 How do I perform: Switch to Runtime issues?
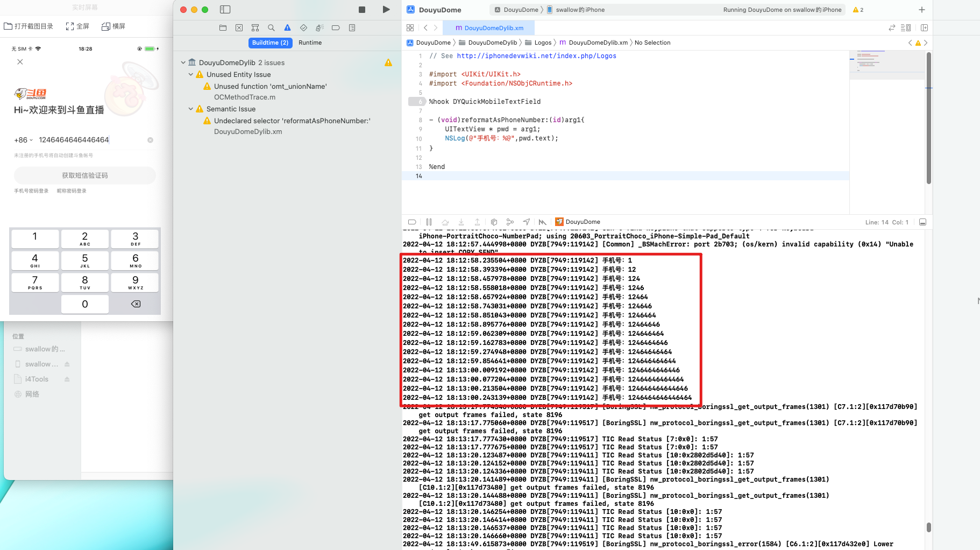[310, 43]
